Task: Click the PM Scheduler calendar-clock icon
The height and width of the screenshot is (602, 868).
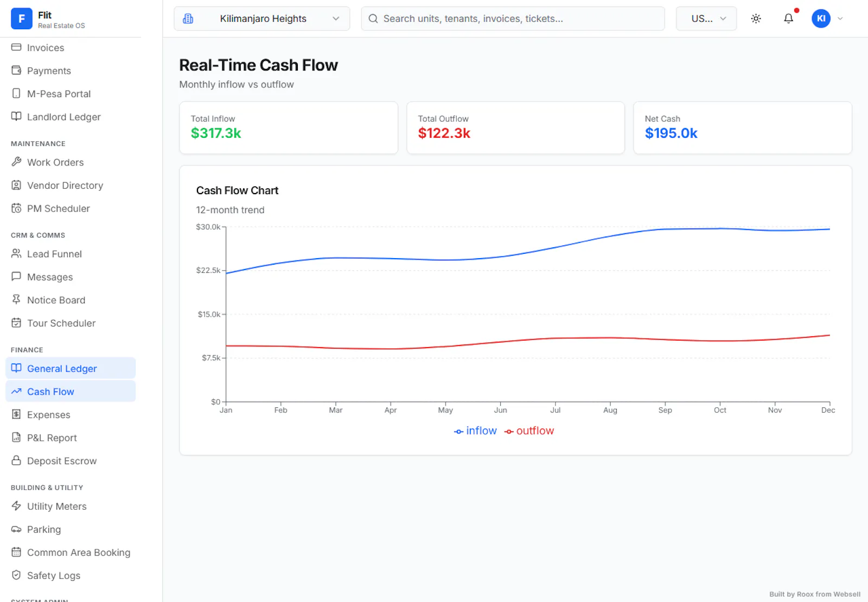Action: (x=16, y=208)
